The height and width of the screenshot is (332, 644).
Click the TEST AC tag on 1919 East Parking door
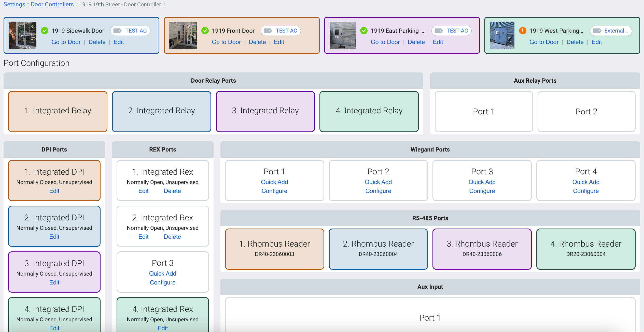[x=451, y=31]
